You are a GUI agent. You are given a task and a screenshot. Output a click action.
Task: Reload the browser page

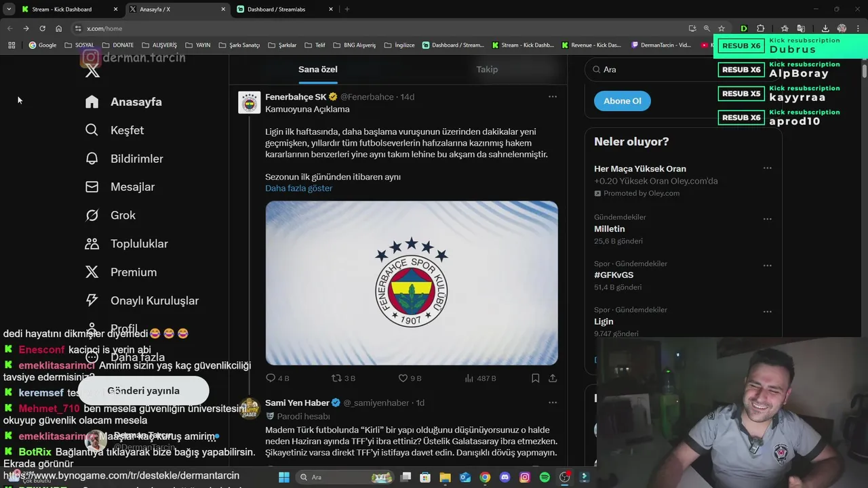click(x=42, y=28)
